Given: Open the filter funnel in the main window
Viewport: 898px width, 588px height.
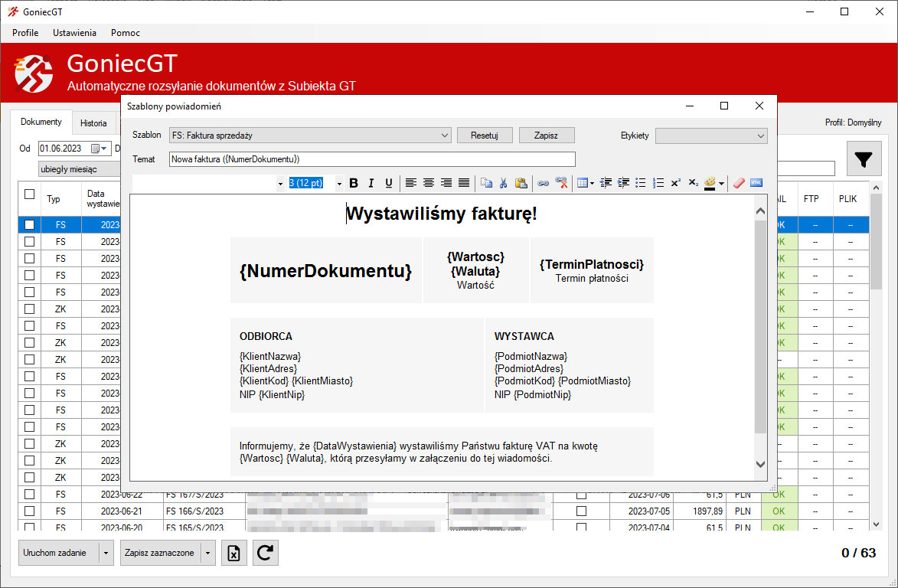Looking at the screenshot, I should point(864,158).
